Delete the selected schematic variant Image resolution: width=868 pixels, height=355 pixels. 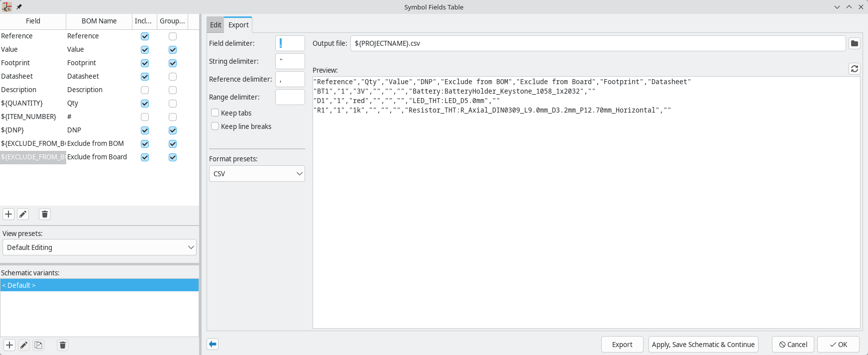(63, 345)
